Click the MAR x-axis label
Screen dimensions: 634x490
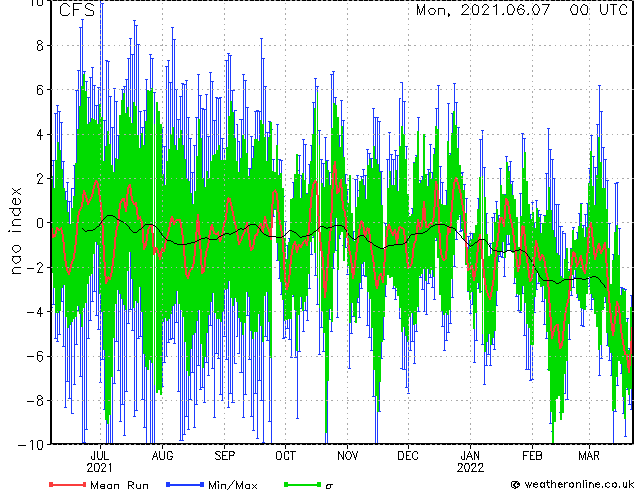[x=589, y=456]
